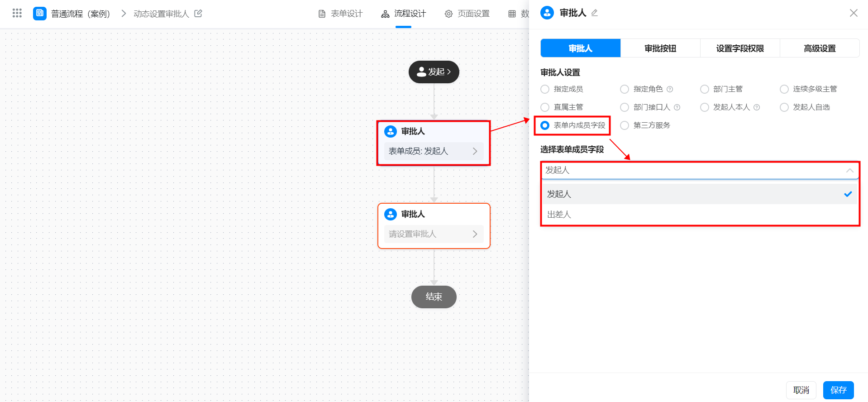This screenshot has width=868, height=402.
Task: Click the 流程设计 flow icon
Action: coord(385,14)
